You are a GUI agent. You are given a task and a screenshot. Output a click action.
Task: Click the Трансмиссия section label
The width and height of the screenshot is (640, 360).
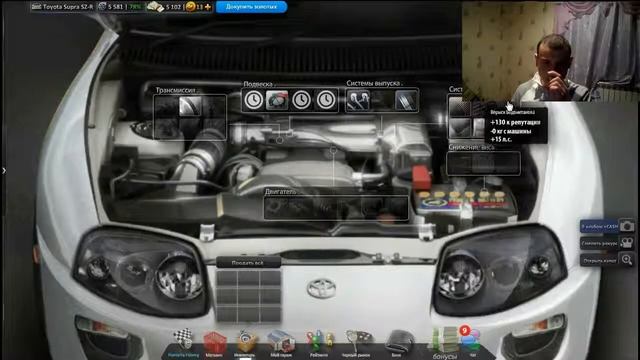point(176,90)
